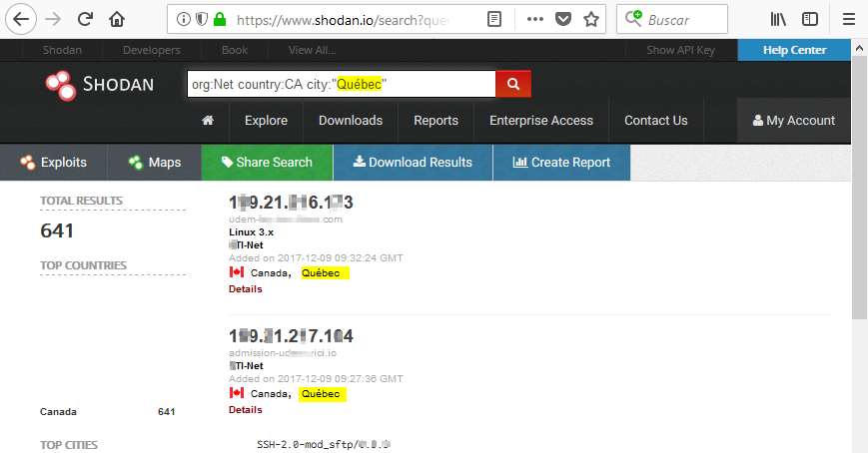Open Firefox library icon

pos(778,19)
